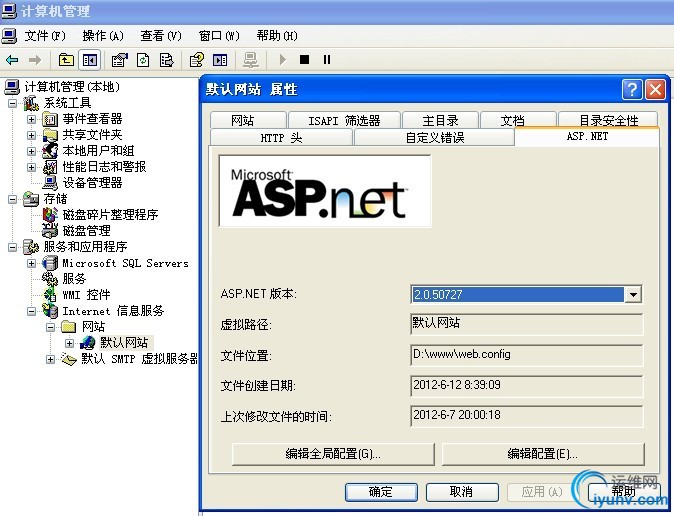This screenshot has height=516, width=674.
Task: Select 共享文件夹 icon in tree
Action: pyautogui.click(x=50, y=135)
